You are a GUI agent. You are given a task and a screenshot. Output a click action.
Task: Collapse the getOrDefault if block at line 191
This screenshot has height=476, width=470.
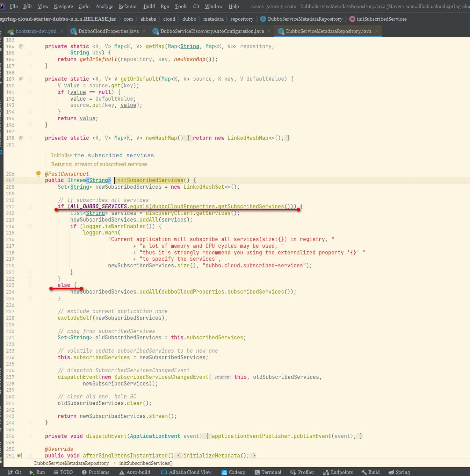[x=30, y=92]
